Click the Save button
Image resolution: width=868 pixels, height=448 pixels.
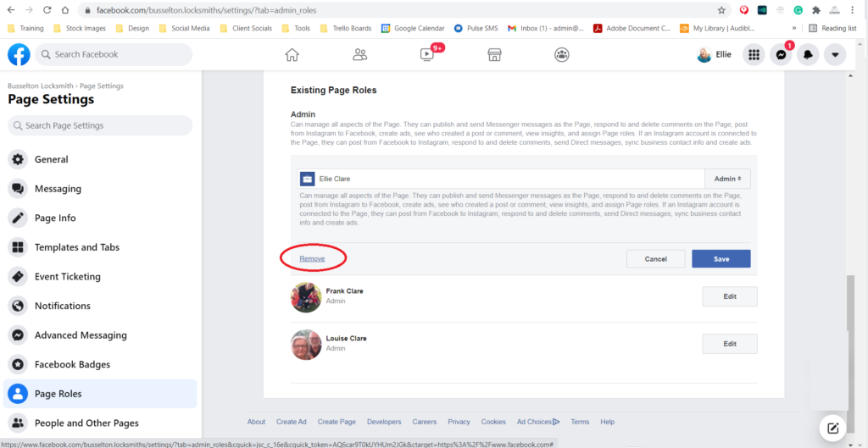point(721,259)
